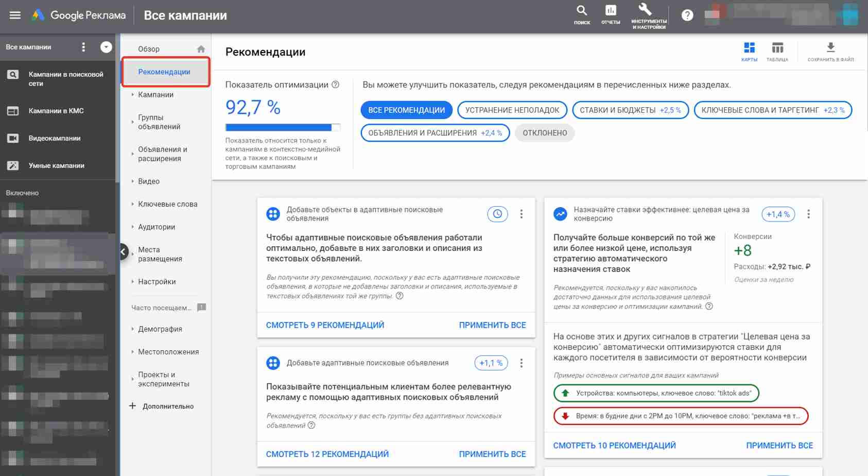
Task: Click help icon after оптимизации кампаний text
Action: click(709, 306)
